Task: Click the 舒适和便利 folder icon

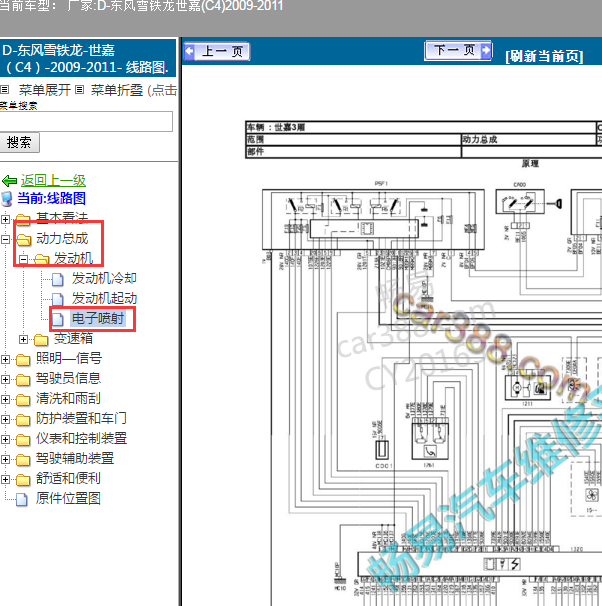Action: (23, 480)
